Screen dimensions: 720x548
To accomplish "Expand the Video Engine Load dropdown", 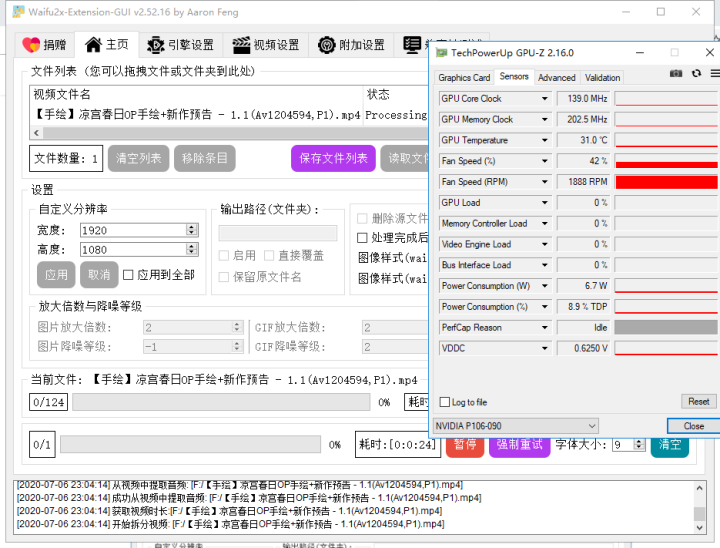I will tap(545, 244).
